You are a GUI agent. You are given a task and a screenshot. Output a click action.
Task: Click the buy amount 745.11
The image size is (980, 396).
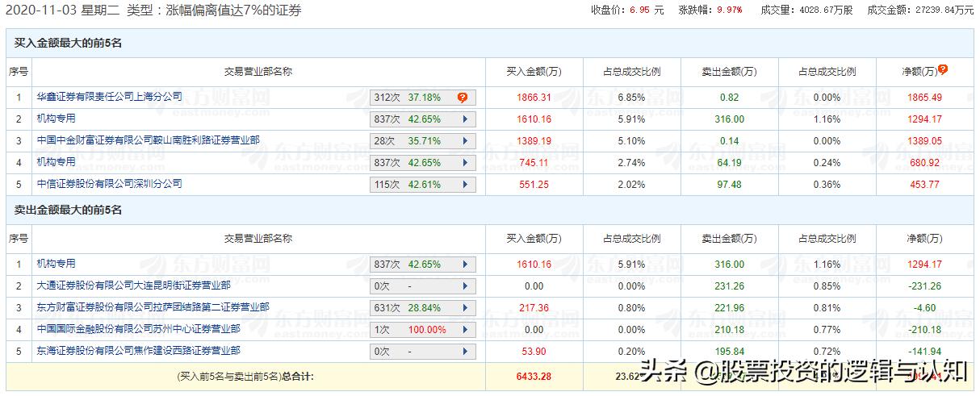click(534, 163)
